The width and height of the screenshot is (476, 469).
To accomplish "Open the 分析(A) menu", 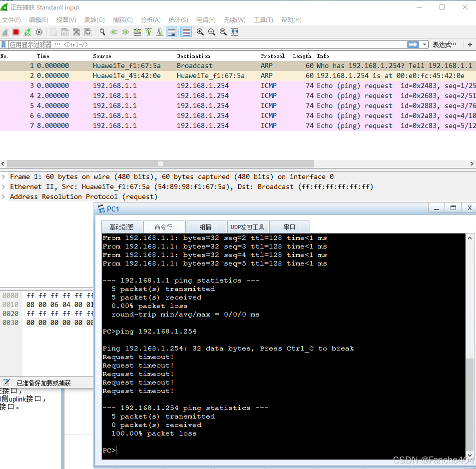I will pyautogui.click(x=150, y=20).
